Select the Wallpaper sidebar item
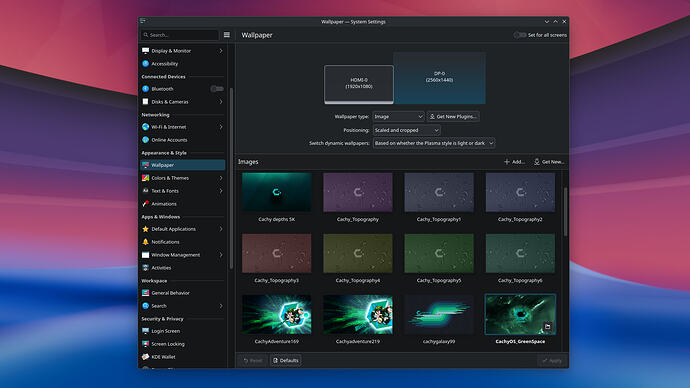The width and height of the screenshot is (690, 388). (183, 165)
